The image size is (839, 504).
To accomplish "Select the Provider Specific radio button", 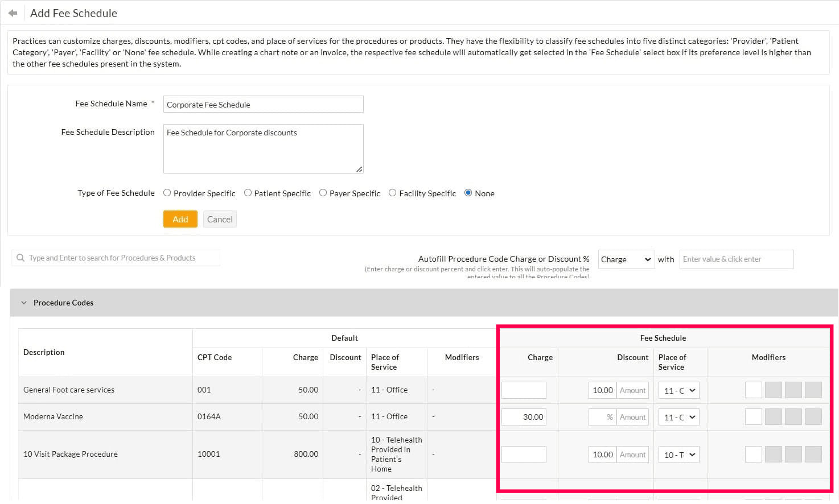I will pyautogui.click(x=167, y=192).
